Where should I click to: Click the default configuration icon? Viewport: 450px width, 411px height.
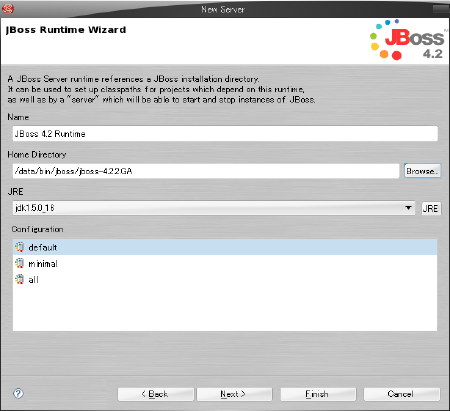[19, 247]
